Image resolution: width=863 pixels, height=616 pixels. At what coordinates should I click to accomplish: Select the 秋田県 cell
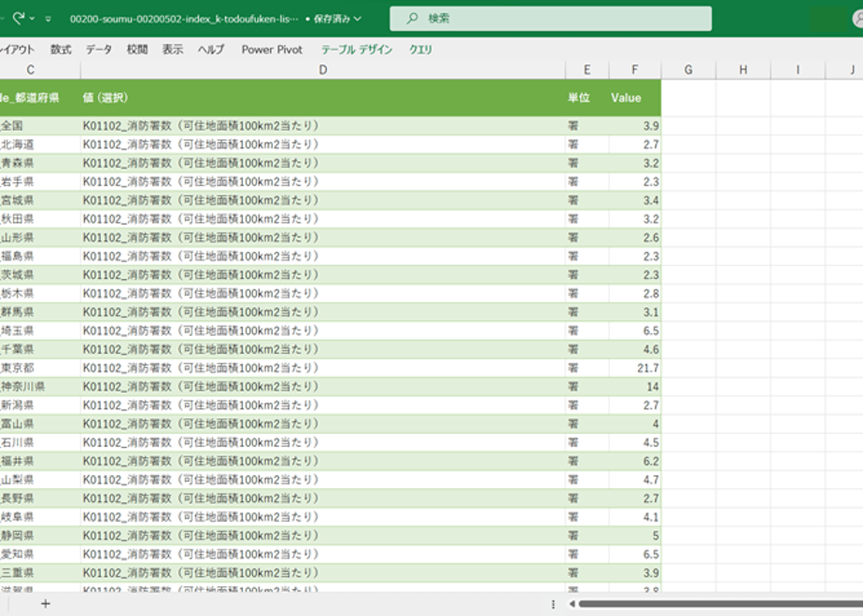(x=40, y=219)
